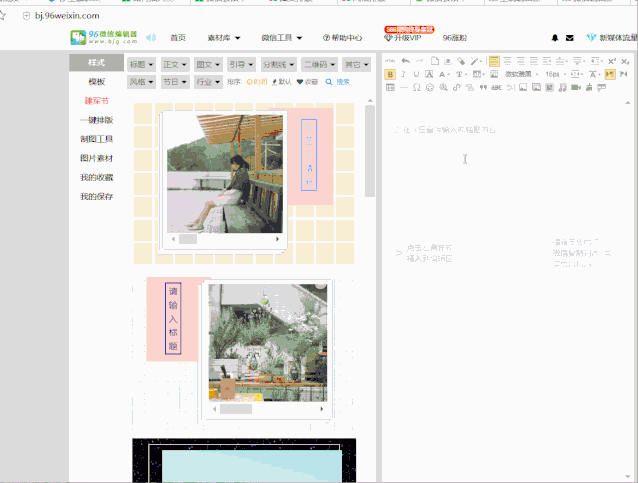Click the redo arrow in editor toolbar
Screen dimensions: 638x483
click(419, 61)
